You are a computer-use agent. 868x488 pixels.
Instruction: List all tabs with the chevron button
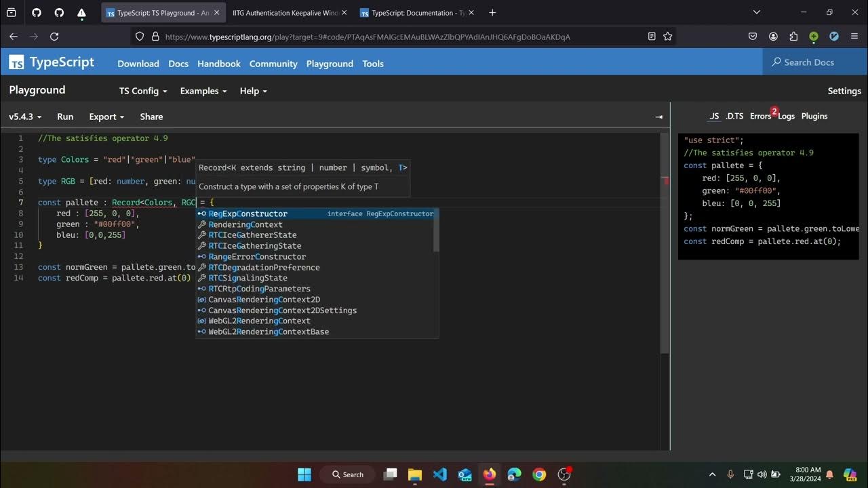coord(757,13)
